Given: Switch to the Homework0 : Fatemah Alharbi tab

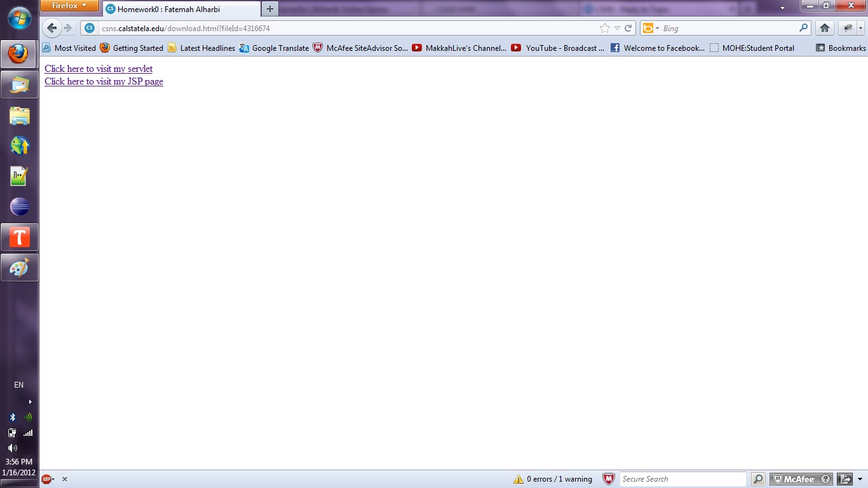Looking at the screenshot, I should 168,9.
